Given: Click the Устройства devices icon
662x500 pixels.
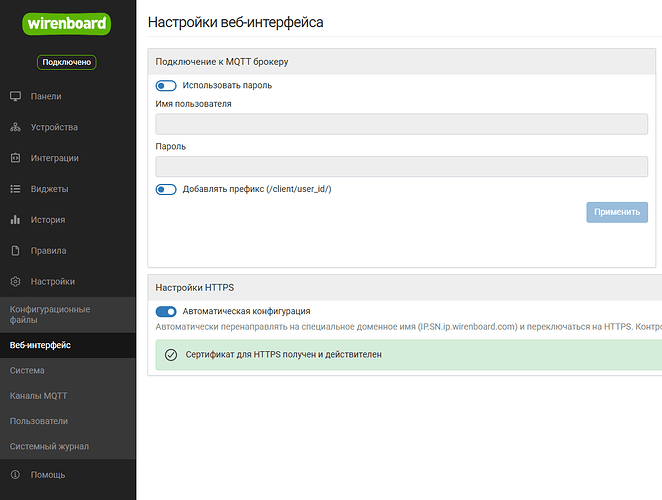Looking at the screenshot, I should click(x=15, y=128).
